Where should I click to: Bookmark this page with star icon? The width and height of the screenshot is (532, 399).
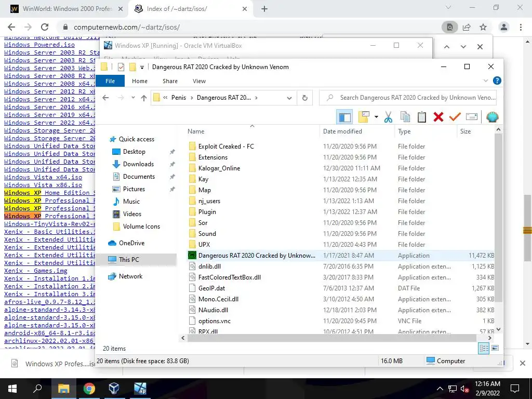(x=483, y=27)
